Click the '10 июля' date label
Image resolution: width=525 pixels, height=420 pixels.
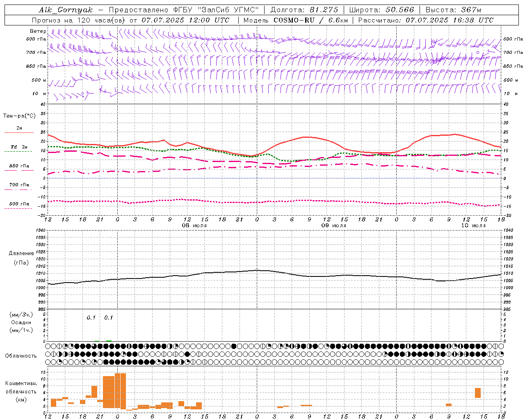point(473,226)
